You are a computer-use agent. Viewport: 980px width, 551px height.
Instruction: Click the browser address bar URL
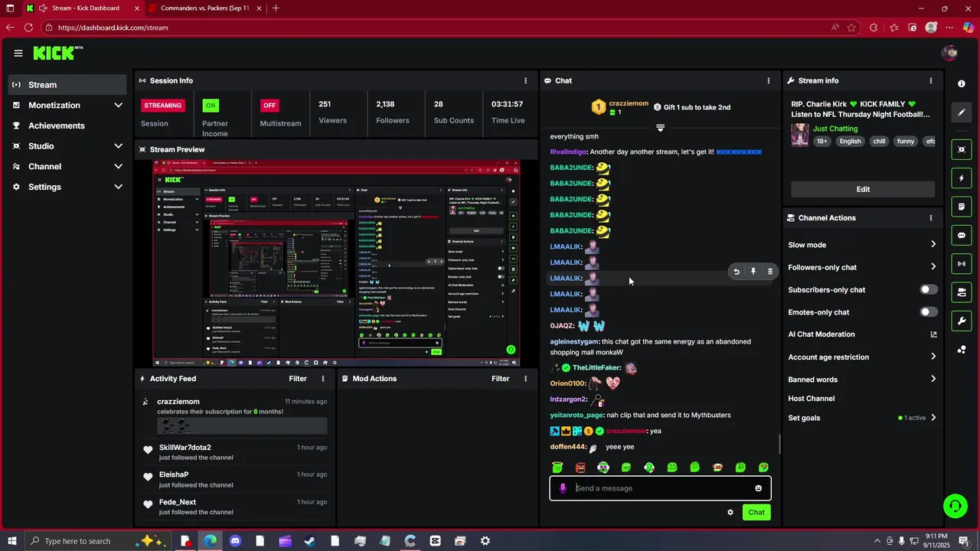(x=113, y=28)
